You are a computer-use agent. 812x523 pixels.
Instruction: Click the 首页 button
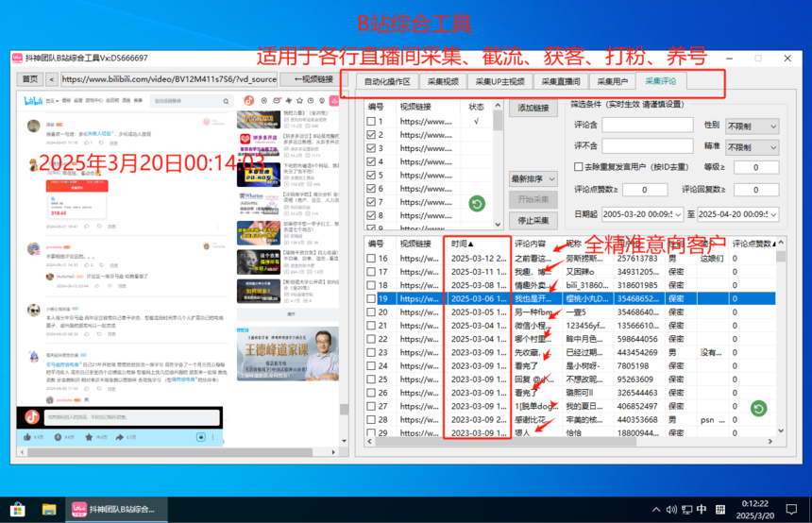30,79
